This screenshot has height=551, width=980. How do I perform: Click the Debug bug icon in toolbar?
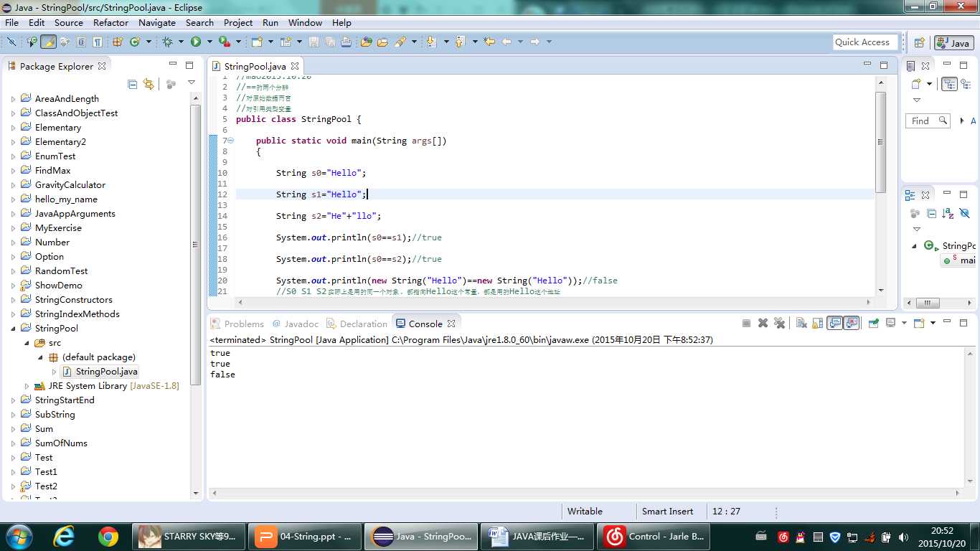166,42
